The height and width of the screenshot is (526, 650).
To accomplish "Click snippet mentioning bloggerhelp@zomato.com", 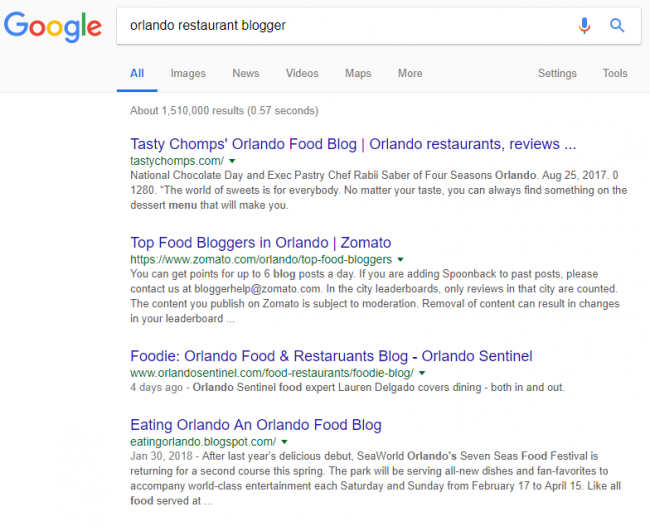I will click(375, 296).
